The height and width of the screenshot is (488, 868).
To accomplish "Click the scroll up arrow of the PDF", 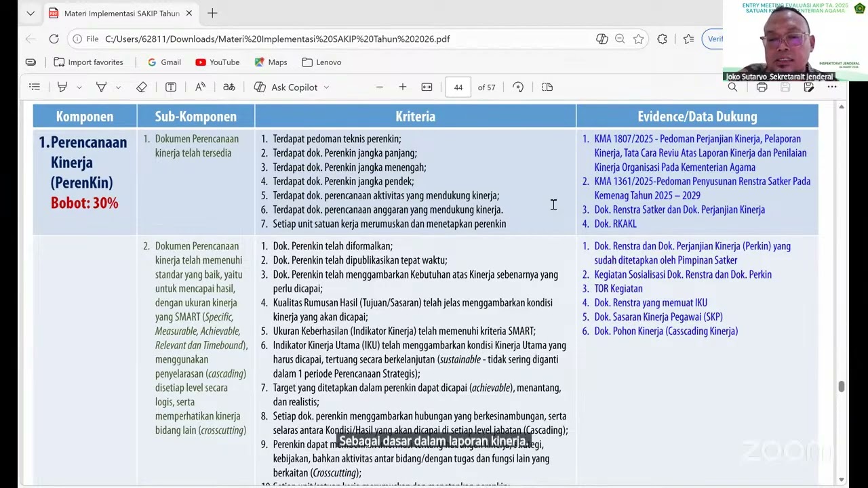I will tap(842, 106).
